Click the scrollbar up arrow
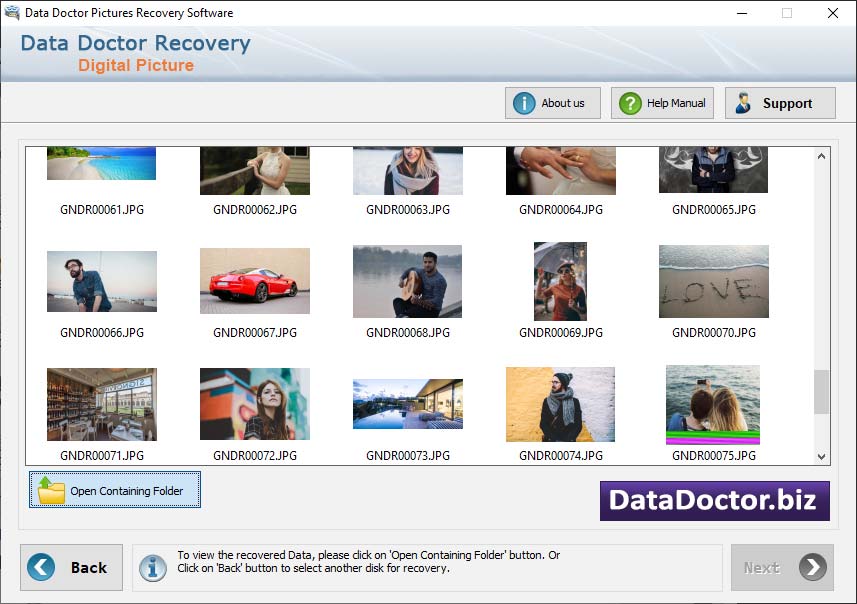This screenshot has width=857, height=604. 822,155
